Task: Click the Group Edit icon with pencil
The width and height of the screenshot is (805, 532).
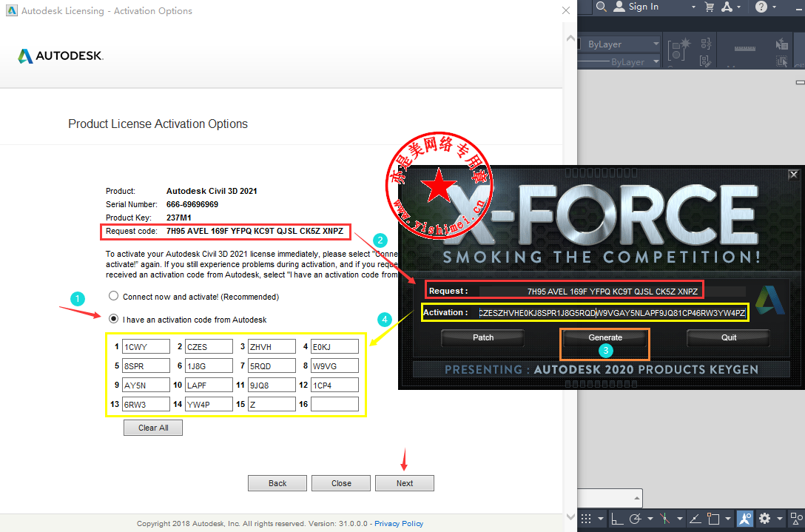Action: (x=705, y=61)
